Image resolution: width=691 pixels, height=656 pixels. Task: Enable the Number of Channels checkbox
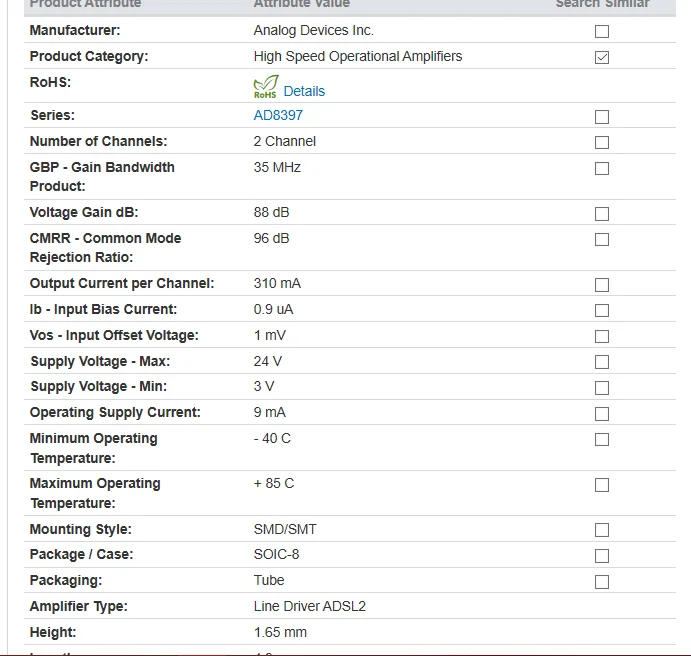pos(602,142)
